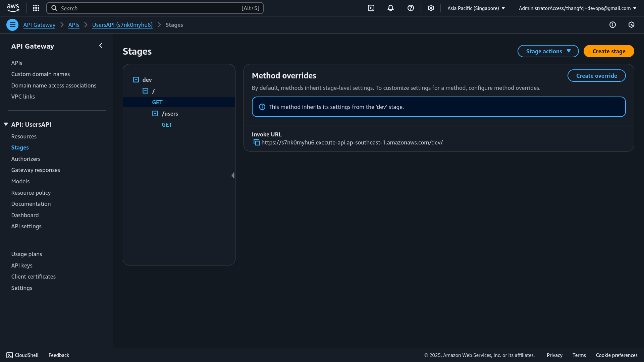Open Privacy link in footer

(554, 355)
